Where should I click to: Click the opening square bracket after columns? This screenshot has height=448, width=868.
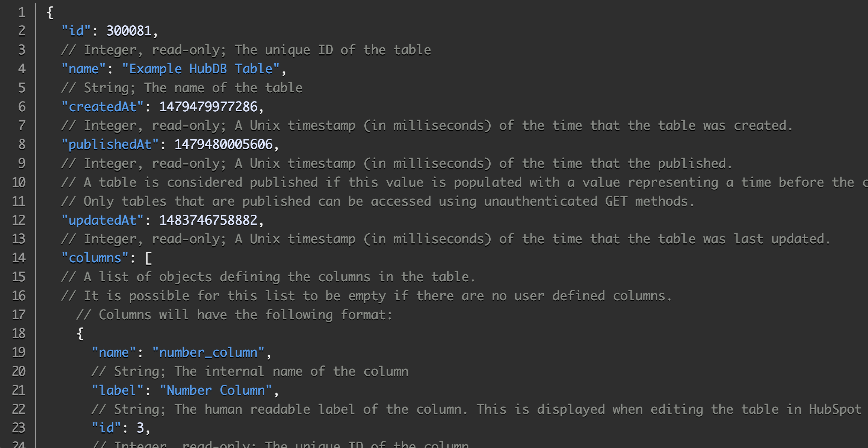tap(148, 258)
